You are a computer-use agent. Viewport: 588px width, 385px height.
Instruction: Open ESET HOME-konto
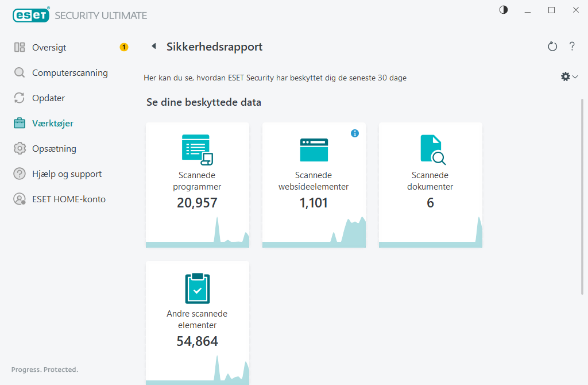point(69,199)
